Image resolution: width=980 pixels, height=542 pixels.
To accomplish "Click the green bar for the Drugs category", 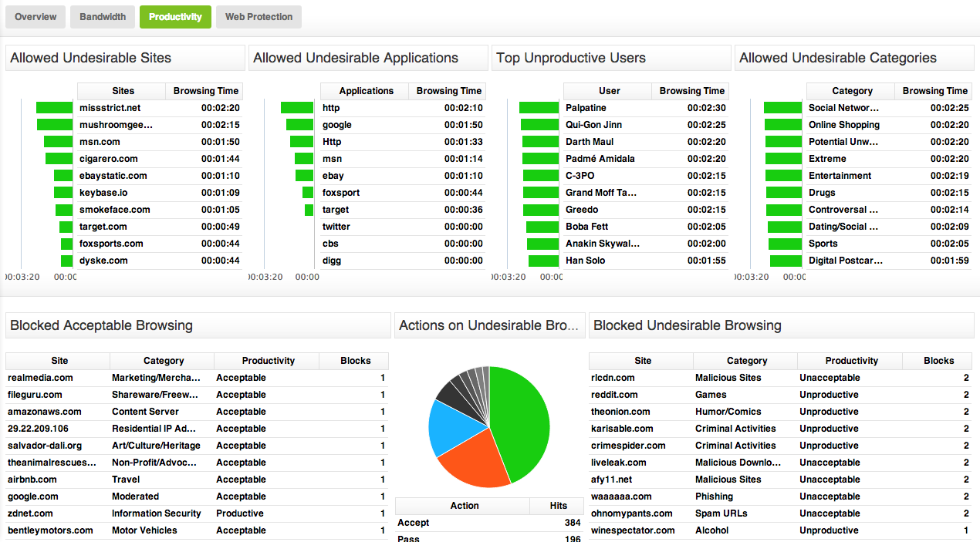I will click(x=785, y=193).
